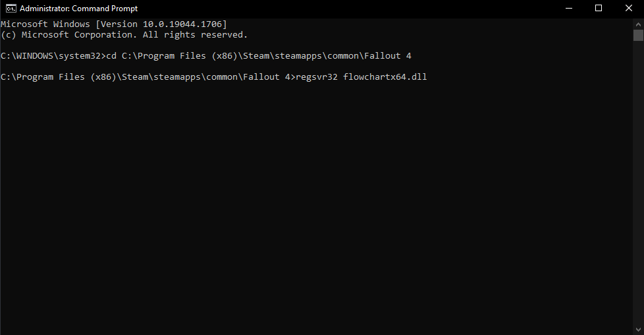The height and width of the screenshot is (335, 644).
Task: Click the scrollbar down arrow
Action: point(638,329)
